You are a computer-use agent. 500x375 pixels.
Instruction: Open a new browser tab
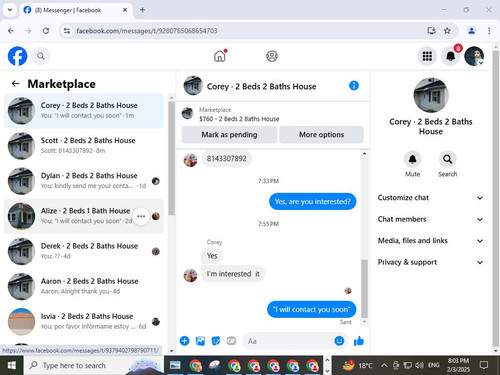[142, 10]
